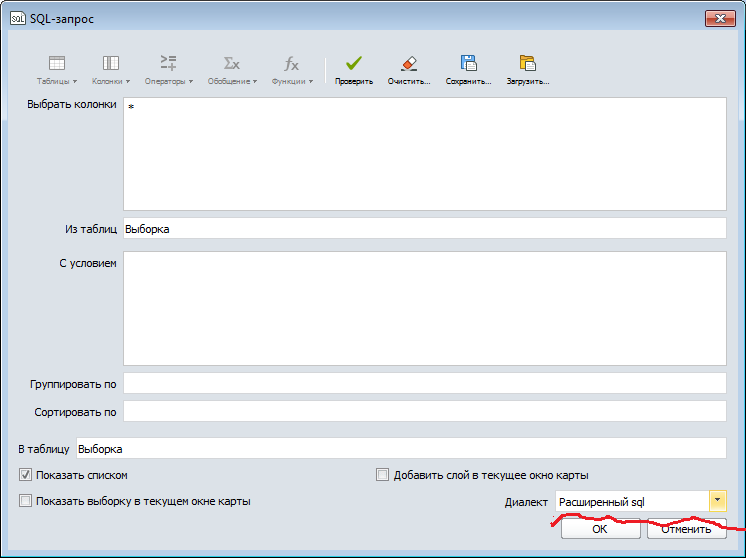Viewport: 746px width, 558px height.
Task: Confirm the query with OK button
Action: click(600, 529)
